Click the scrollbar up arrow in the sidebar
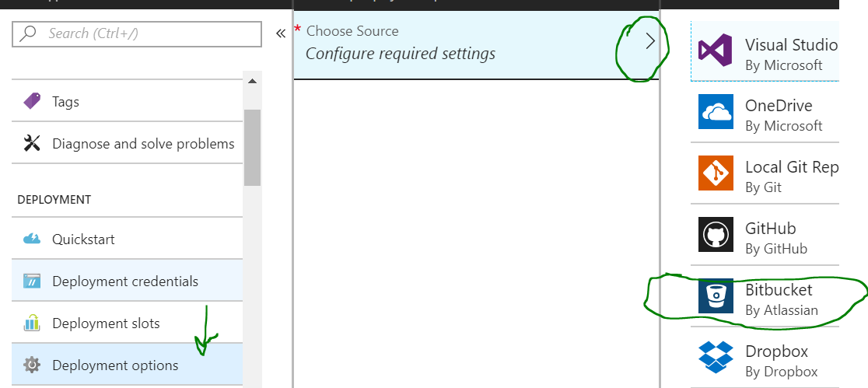 (253, 81)
